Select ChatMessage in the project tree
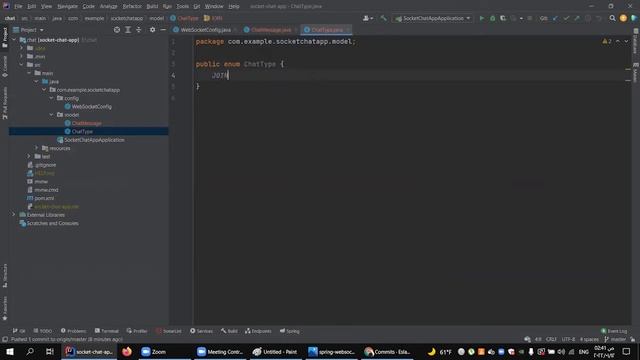 86,123
